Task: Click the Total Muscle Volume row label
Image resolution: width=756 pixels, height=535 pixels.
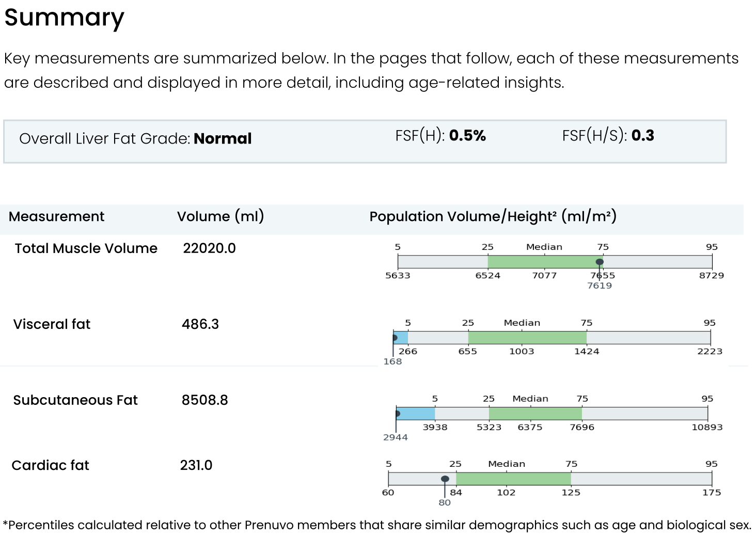Action: pos(86,248)
